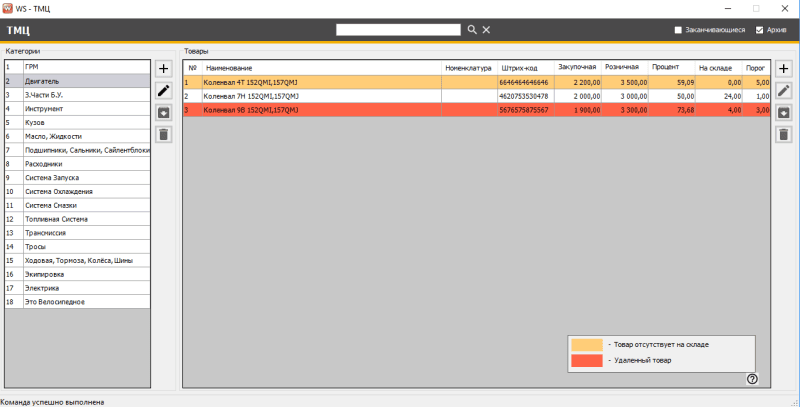Select the Коленвал 7Н 152QMI,157QMJ row
The width and height of the screenshot is (802, 407).
point(250,96)
